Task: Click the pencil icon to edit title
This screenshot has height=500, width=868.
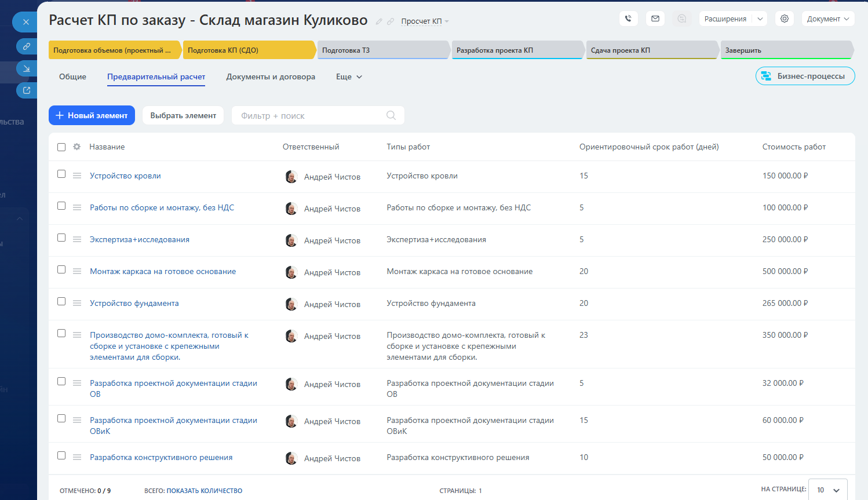Action: (379, 21)
